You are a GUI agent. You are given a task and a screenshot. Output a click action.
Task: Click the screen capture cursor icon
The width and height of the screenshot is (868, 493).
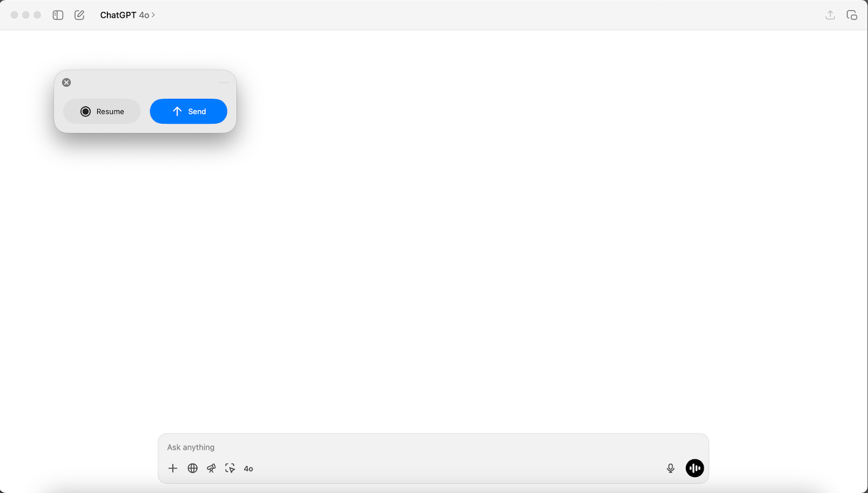click(230, 468)
